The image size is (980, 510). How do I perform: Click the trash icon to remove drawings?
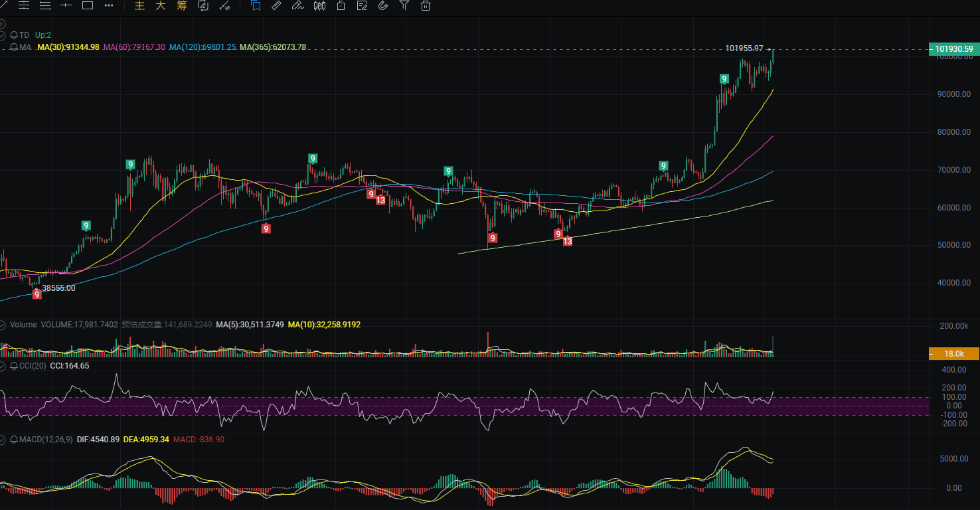click(426, 5)
